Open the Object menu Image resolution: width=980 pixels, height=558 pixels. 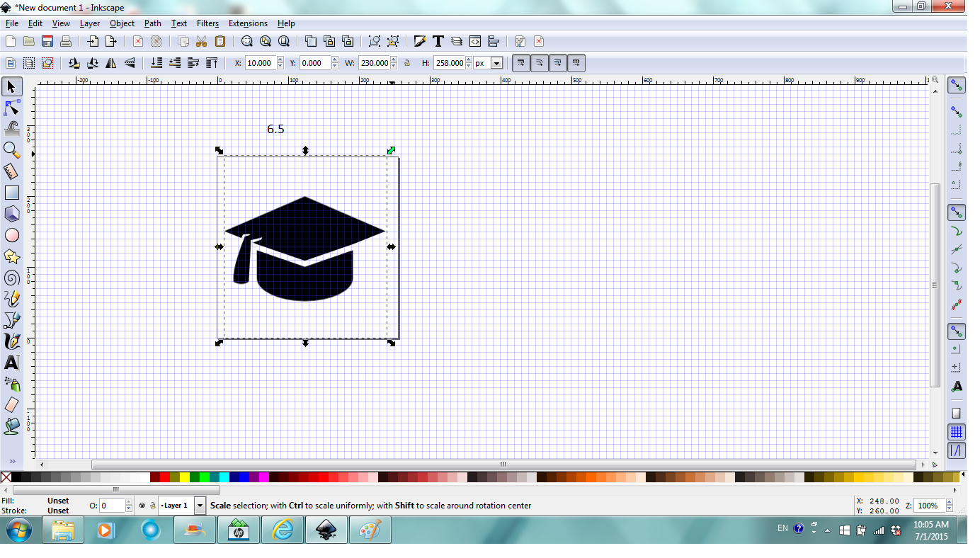pos(122,23)
